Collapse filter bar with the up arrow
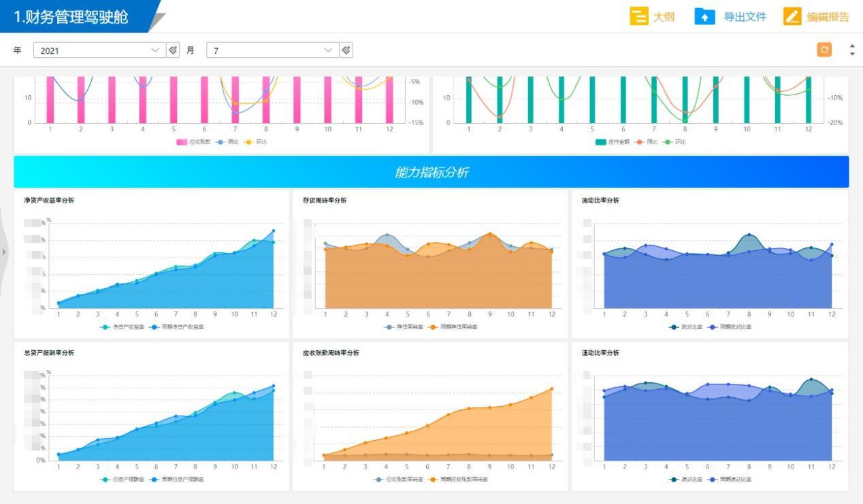 pyautogui.click(x=852, y=46)
